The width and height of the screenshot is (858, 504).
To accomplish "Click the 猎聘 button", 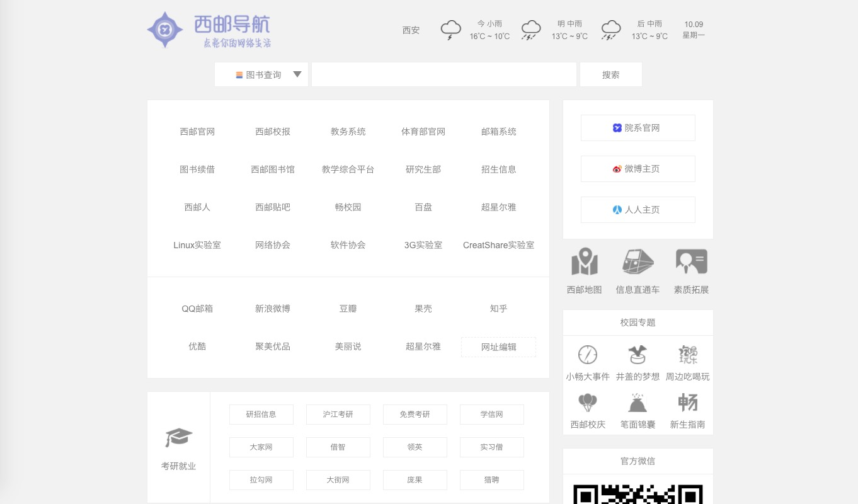I will pos(492,480).
